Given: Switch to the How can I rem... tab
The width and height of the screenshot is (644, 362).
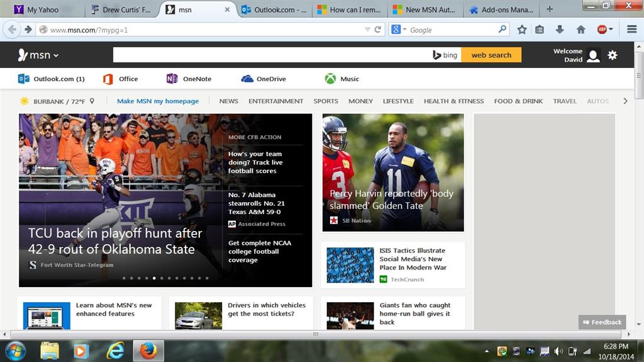Looking at the screenshot, I should pyautogui.click(x=350, y=9).
